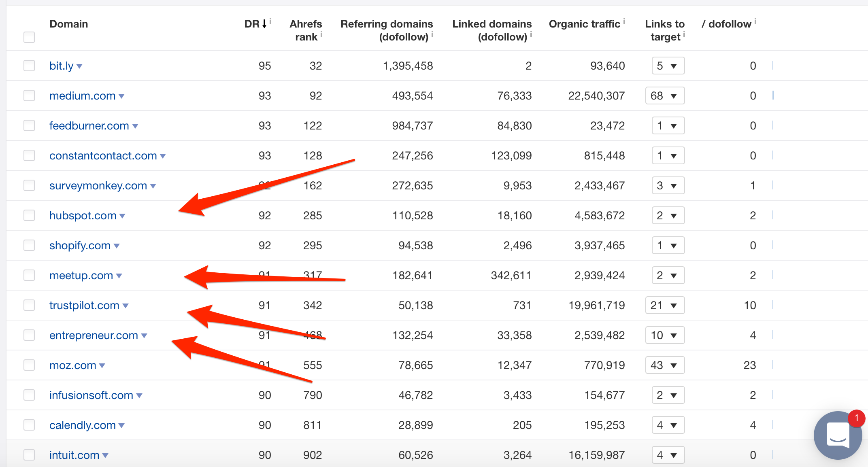
Task: Click the Links to target info icon
Action: 684,34
